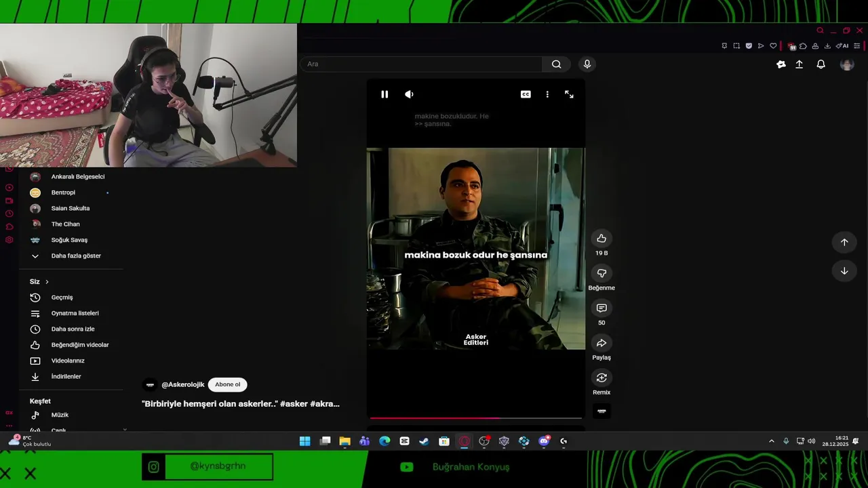868x488 pixels.
Task: Open the @Askerolojik channel link
Action: point(182,384)
